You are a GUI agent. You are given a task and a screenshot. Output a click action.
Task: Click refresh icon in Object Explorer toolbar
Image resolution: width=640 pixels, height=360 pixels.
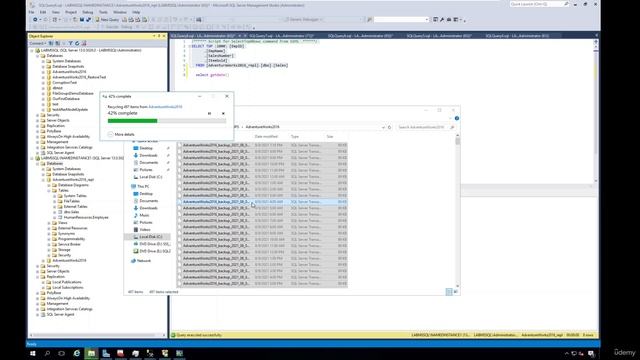click(77, 43)
